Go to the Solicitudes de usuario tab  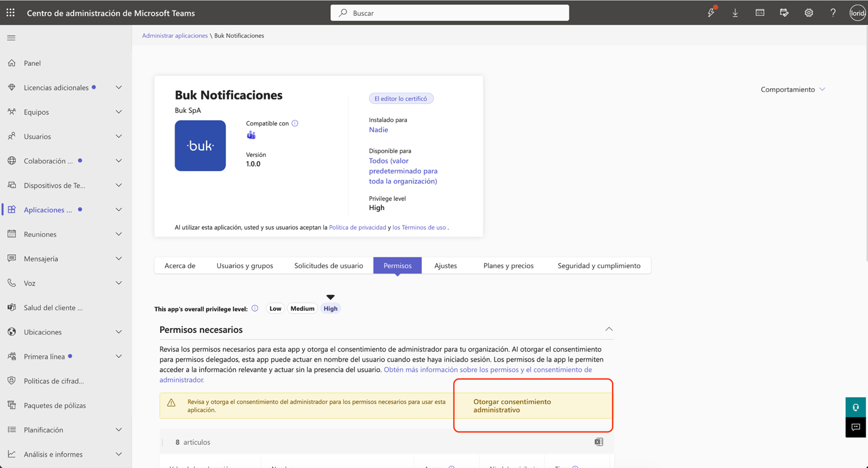pos(329,266)
